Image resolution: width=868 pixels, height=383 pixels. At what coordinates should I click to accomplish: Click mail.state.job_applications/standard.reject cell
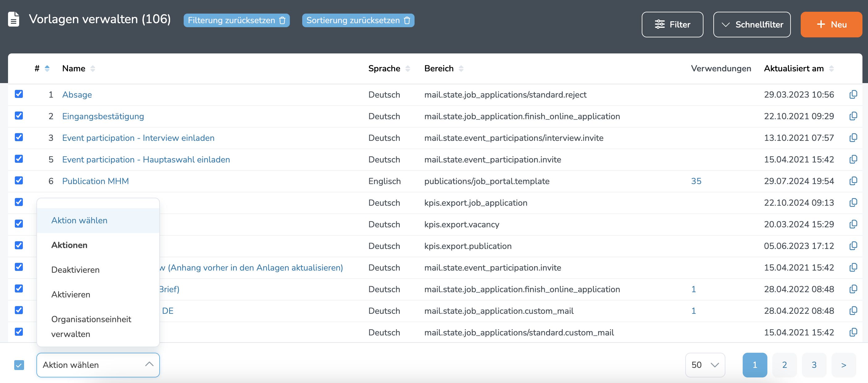pyautogui.click(x=505, y=95)
